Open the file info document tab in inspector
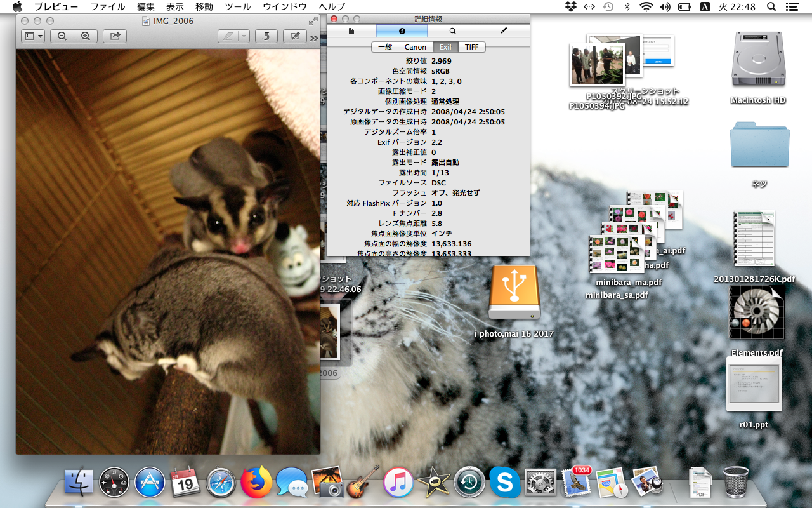Image resolution: width=812 pixels, height=508 pixels. pyautogui.click(x=351, y=30)
